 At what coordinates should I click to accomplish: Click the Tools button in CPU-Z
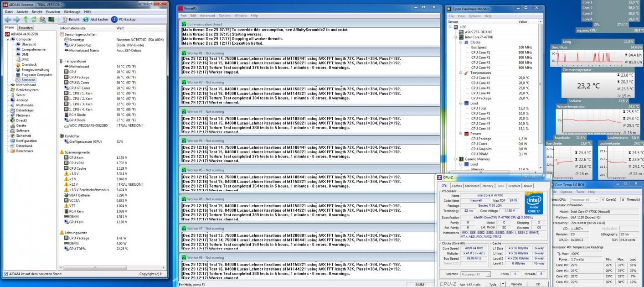click(x=493, y=284)
